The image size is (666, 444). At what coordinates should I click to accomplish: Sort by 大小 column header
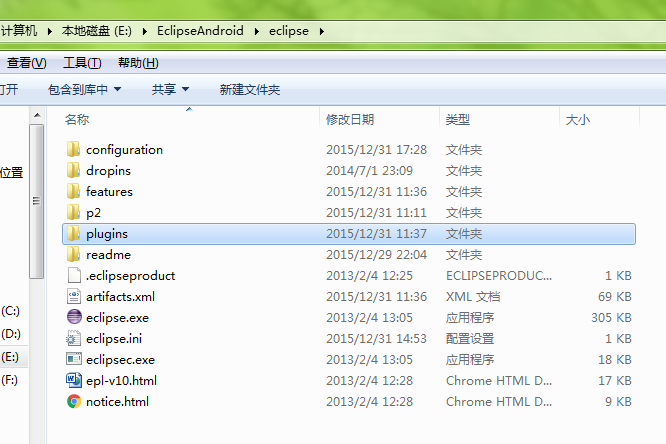(x=578, y=120)
